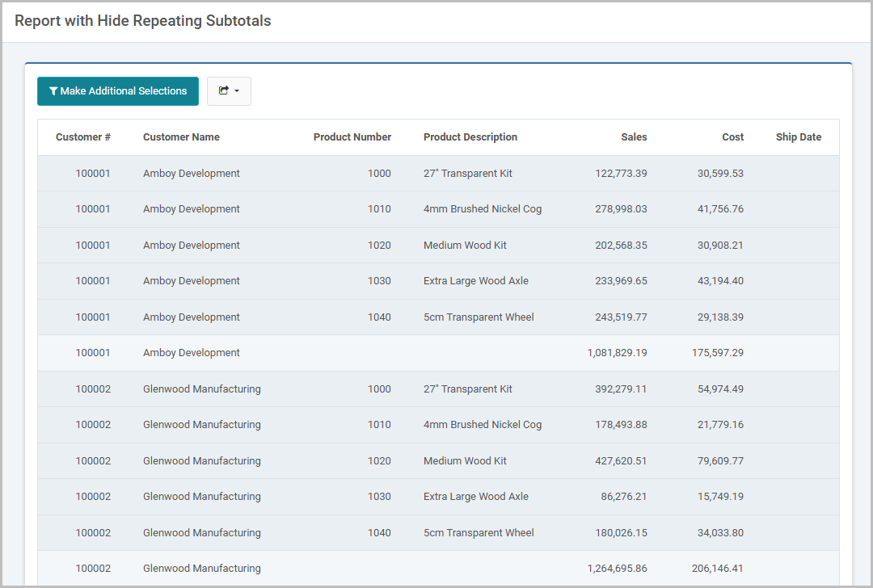
Task: Select sales value 180,026.15
Action: (x=621, y=532)
